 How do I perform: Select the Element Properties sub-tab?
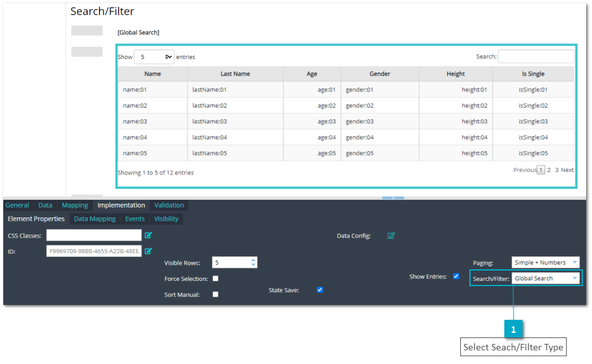pos(36,219)
